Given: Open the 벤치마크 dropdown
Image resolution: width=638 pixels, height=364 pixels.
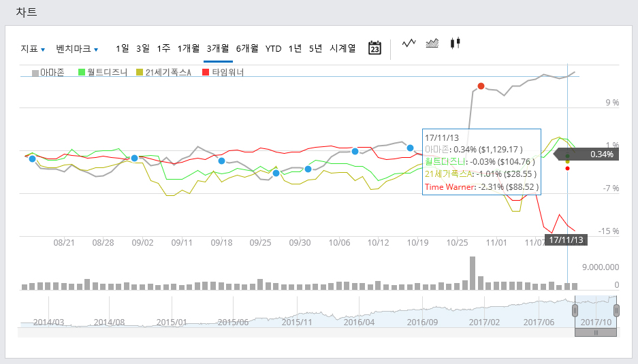Looking at the screenshot, I should click(77, 49).
